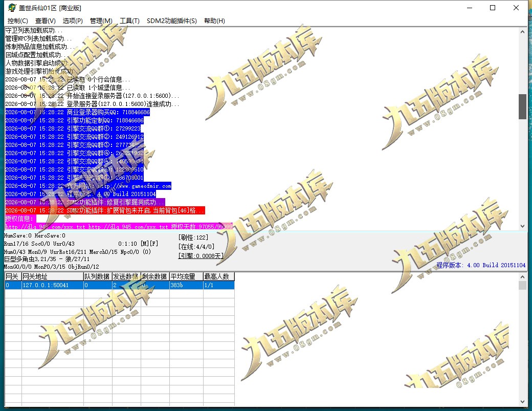Click the 网关 column header
This screenshot has height=411, width=532.
(x=13, y=276)
